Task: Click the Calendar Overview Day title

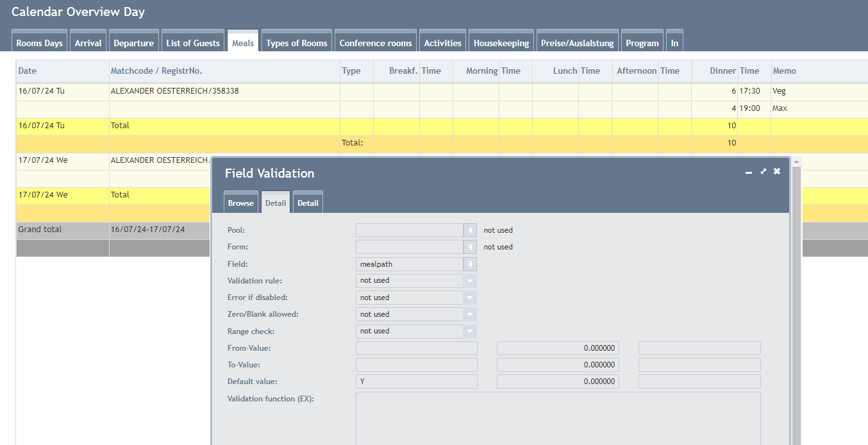Action: (78, 12)
